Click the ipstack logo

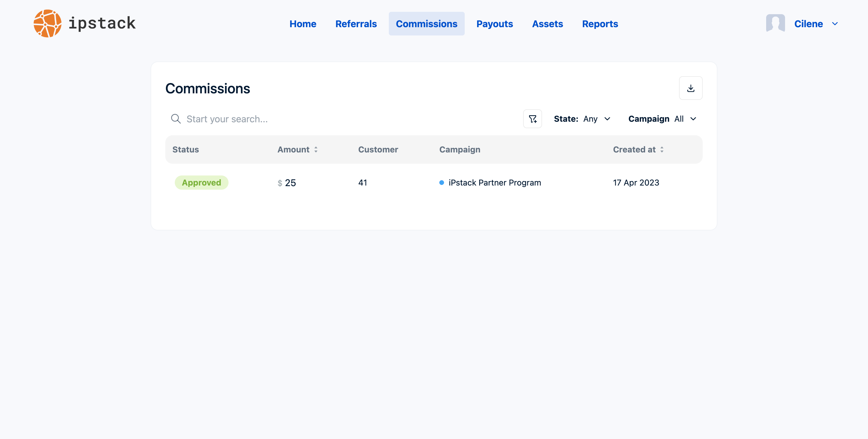coord(84,23)
